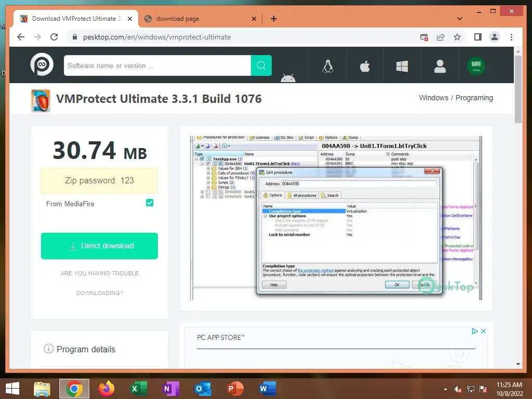Follow the Programing breadcrumb link
The width and height of the screenshot is (532, 399).
coord(474,98)
